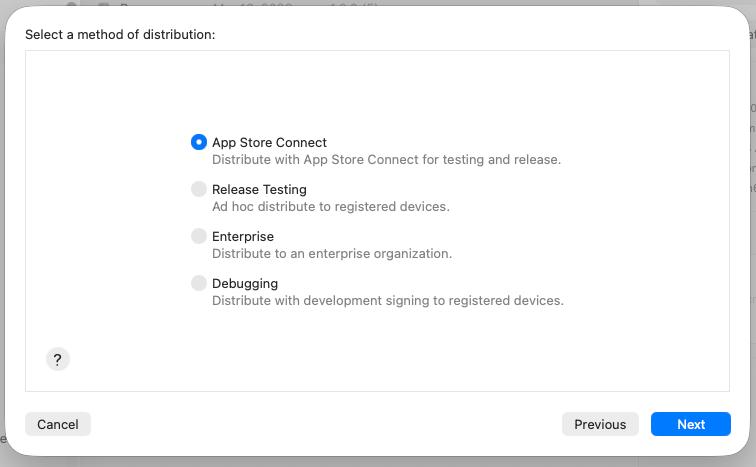The image size is (756, 467).
Task: Open help with the question mark button
Action: pyautogui.click(x=57, y=360)
